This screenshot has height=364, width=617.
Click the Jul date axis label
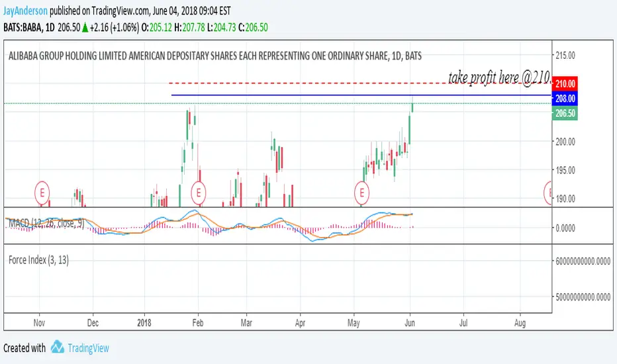click(x=463, y=323)
